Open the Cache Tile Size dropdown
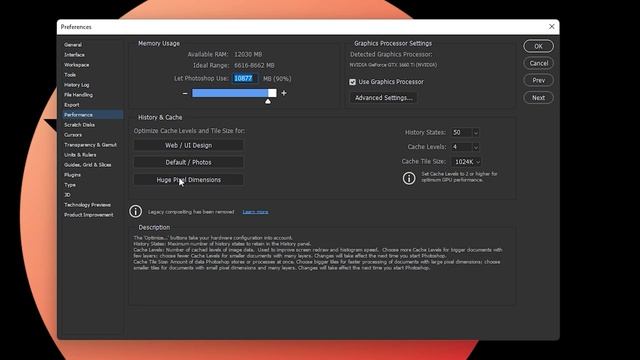 [467, 162]
